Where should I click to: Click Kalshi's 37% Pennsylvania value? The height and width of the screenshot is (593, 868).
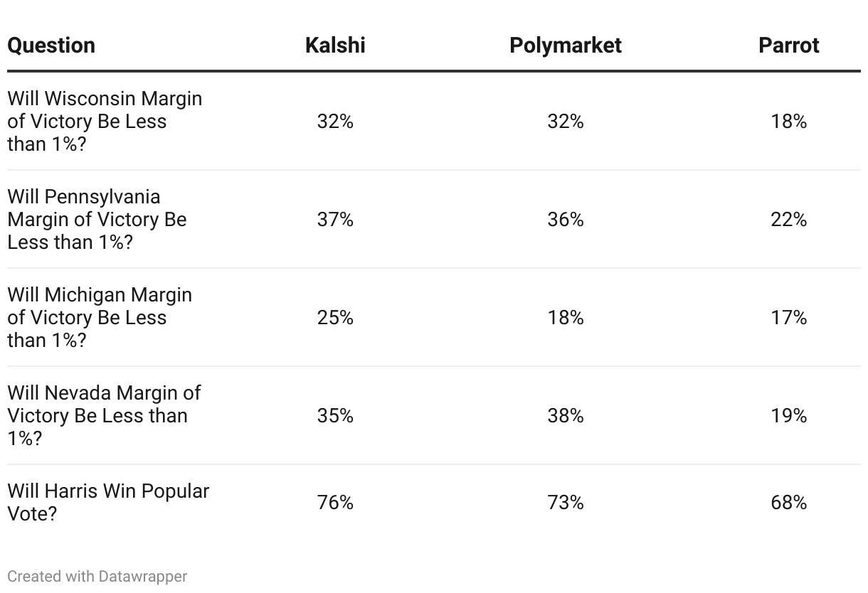click(x=335, y=220)
